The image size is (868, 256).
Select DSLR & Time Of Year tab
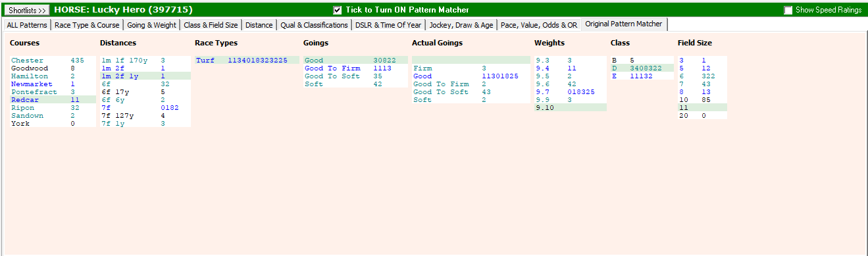click(x=388, y=25)
